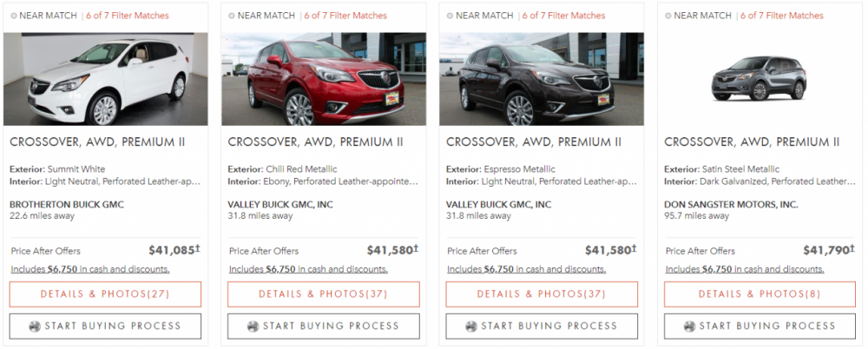Viewport: 868px width, 349px height.
Task: Click the Near Match circle icon on Chili Red card
Action: [229, 16]
